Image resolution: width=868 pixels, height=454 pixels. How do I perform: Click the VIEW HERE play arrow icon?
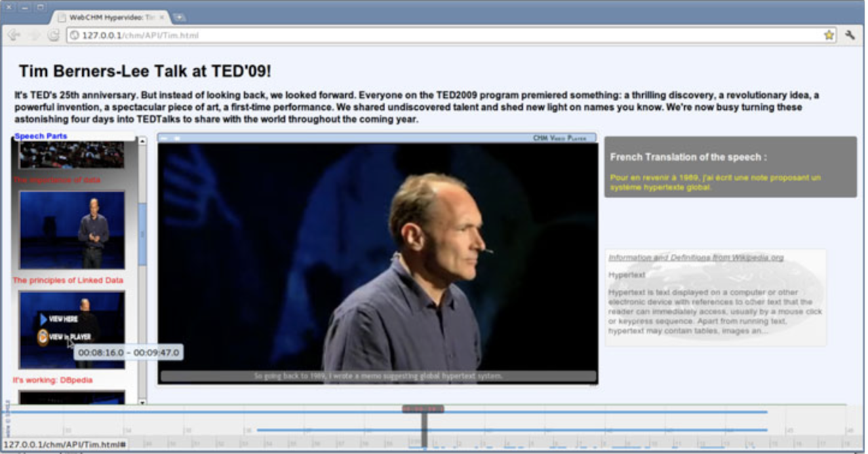43,319
